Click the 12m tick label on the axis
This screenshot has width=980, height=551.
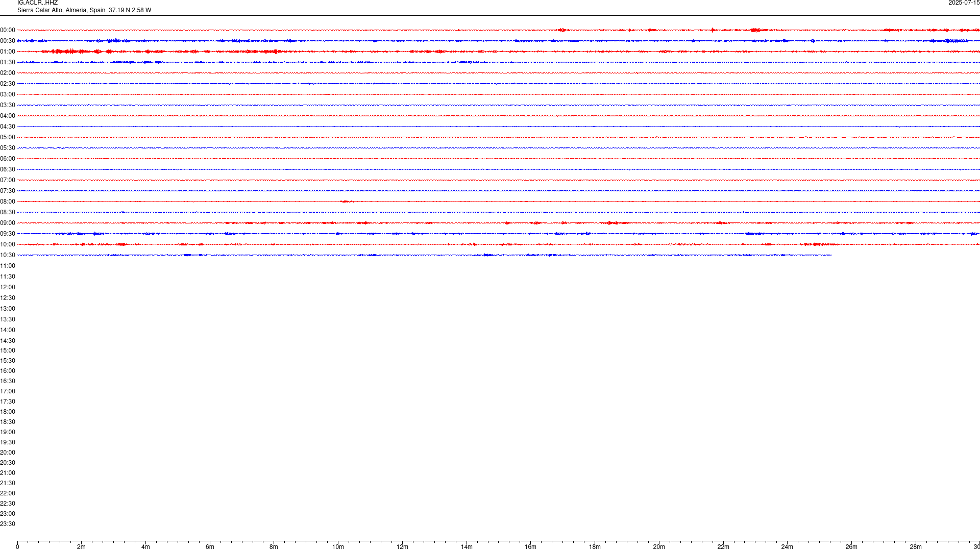[402, 547]
